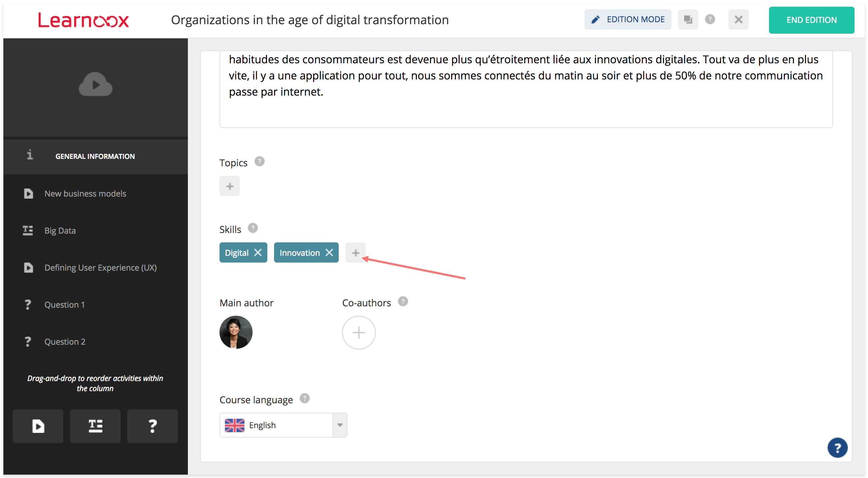Open the header help question mark icon
Screen dimensions: 868x478
click(x=710, y=20)
